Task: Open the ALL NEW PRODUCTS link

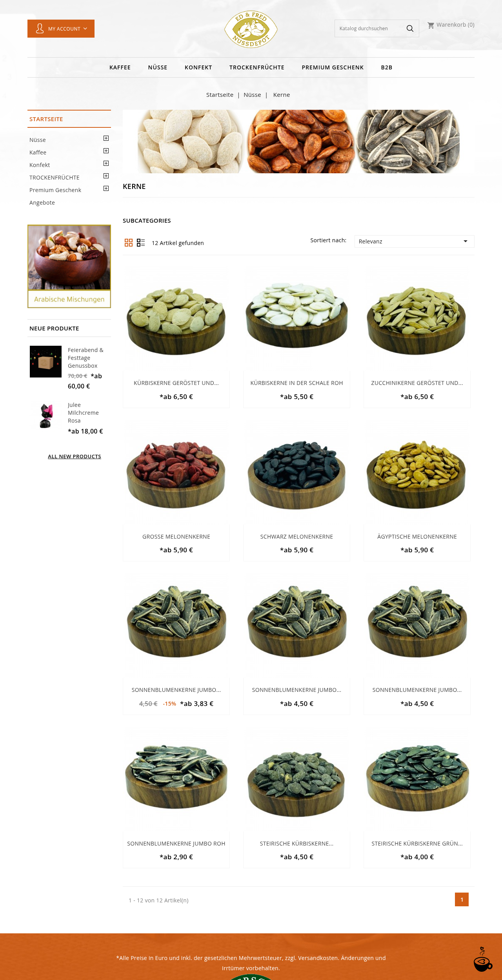Action: pyautogui.click(x=75, y=457)
